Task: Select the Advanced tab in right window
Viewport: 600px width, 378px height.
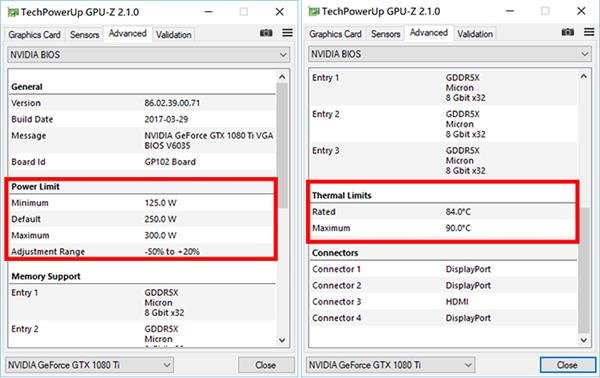Action: [429, 33]
